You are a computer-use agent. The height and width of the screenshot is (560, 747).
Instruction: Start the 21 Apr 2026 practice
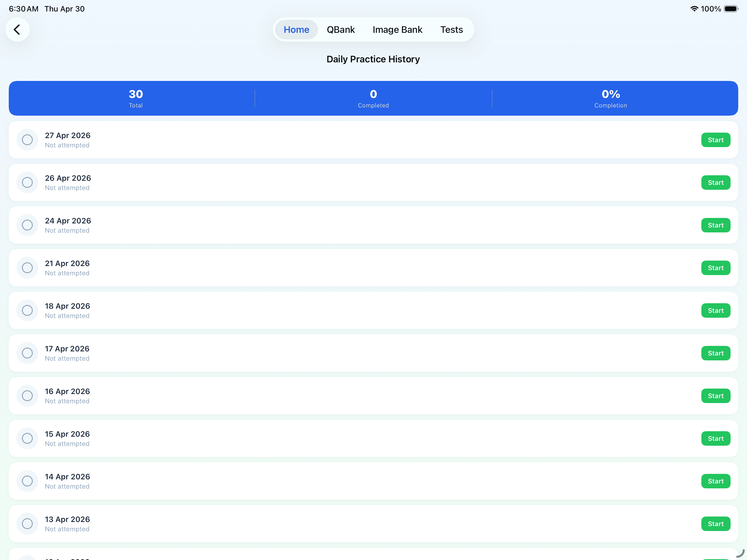[716, 268]
